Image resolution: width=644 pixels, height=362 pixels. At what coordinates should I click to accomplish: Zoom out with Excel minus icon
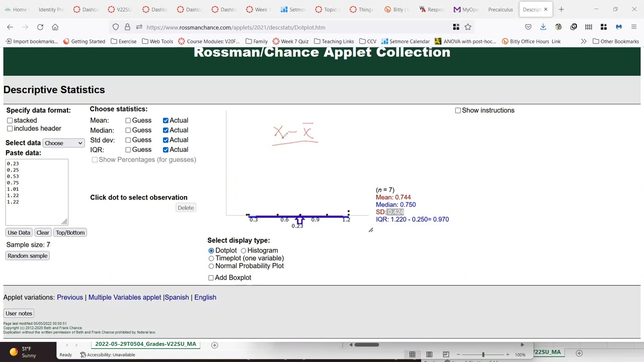(x=458, y=354)
